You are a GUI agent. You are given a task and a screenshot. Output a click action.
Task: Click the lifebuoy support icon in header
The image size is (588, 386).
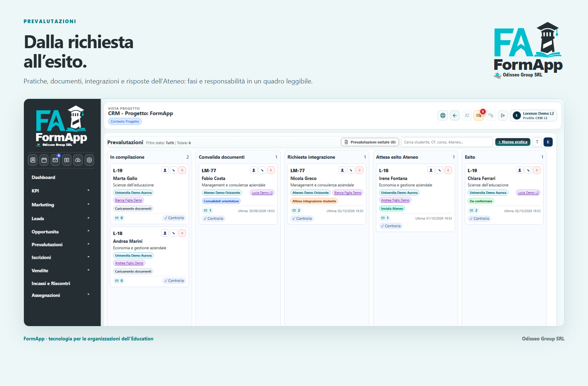point(443,115)
